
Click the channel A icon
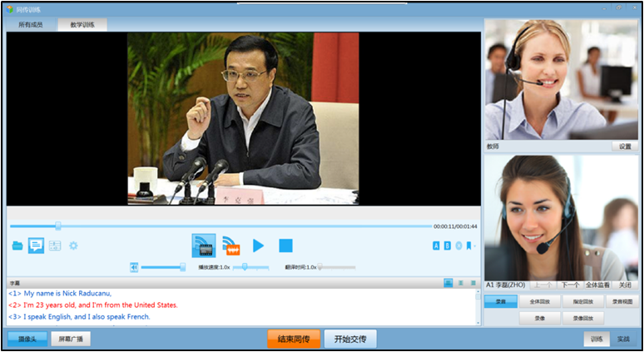(x=436, y=245)
